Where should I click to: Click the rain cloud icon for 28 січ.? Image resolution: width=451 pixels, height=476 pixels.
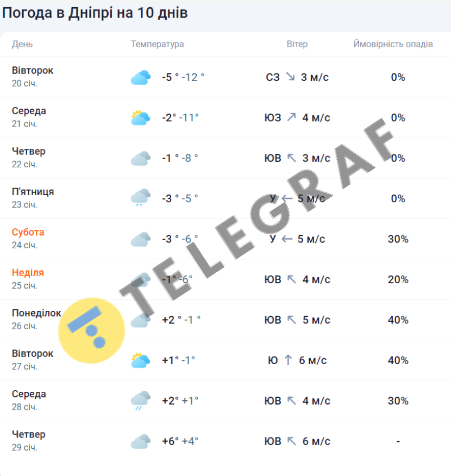140,401
